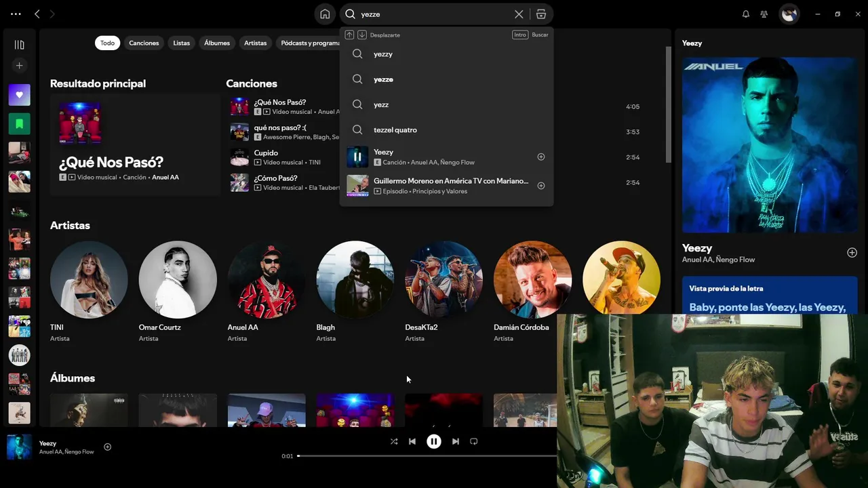Screen dimensions: 868x488
Task: Open the Home page icon
Action: (325, 14)
